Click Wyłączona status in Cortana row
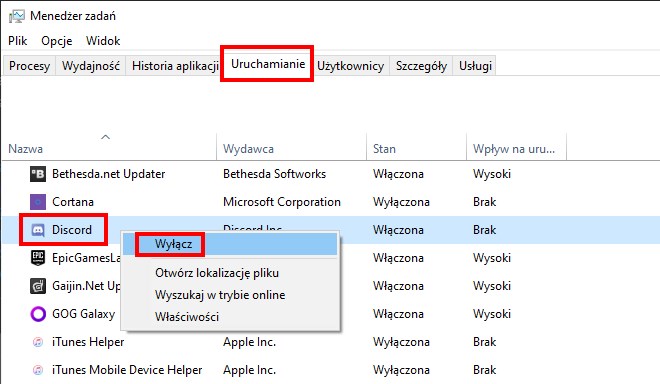The image size is (660, 384). click(x=401, y=202)
